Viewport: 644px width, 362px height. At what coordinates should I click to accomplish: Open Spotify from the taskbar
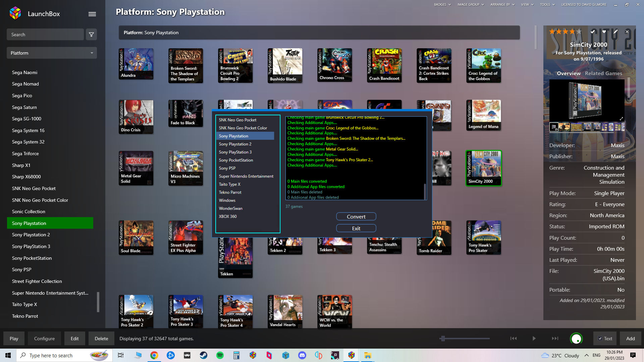[220, 355]
